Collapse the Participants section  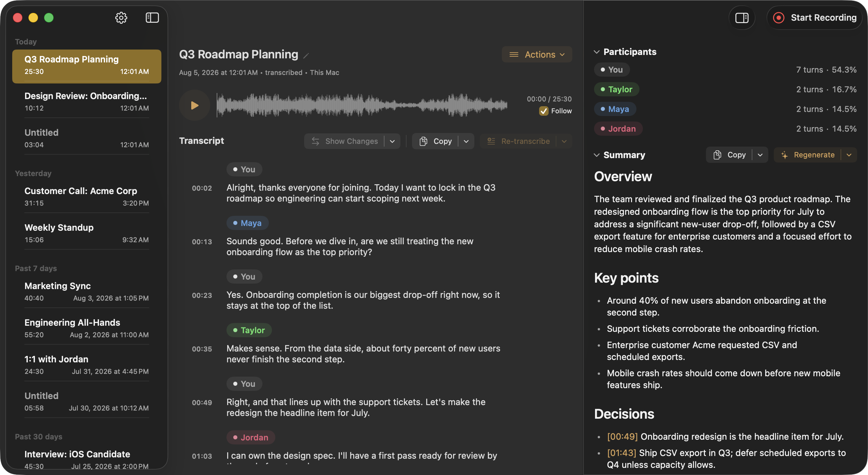[x=597, y=52]
